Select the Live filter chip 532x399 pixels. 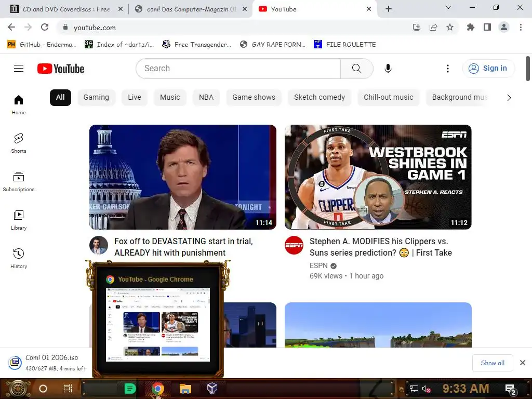tap(135, 97)
